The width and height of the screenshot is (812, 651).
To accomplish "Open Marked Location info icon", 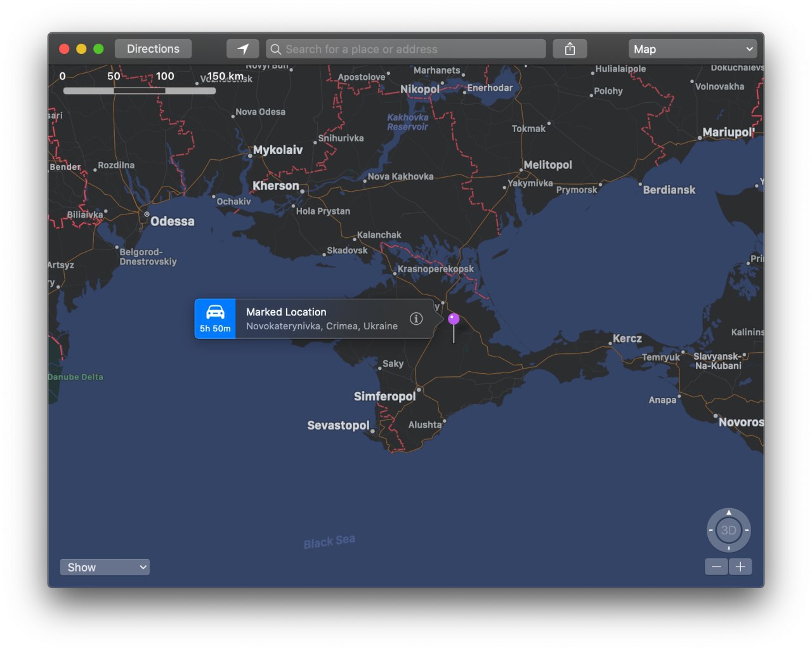I will (416, 319).
